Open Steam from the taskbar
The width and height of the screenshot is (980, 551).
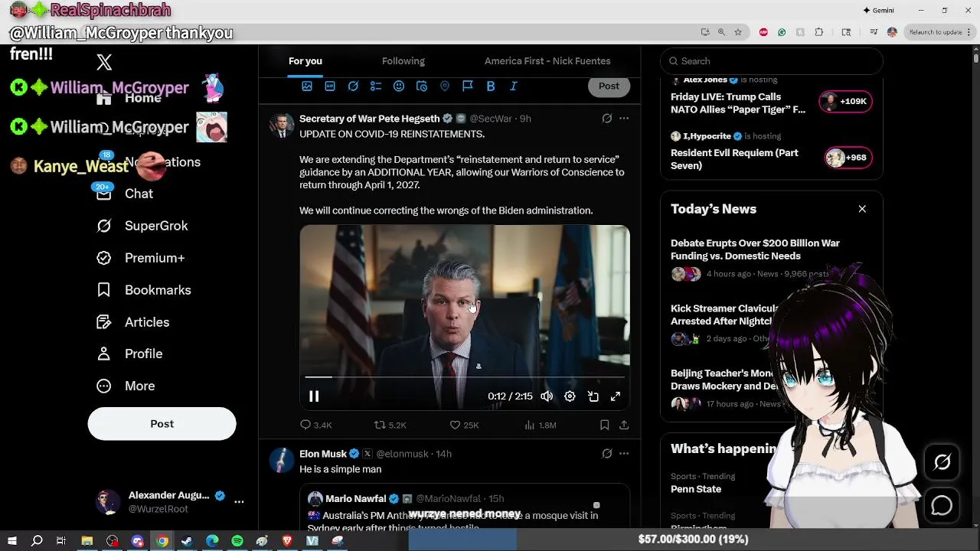(188, 541)
